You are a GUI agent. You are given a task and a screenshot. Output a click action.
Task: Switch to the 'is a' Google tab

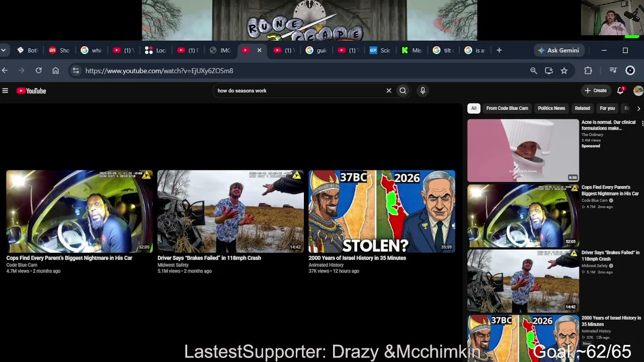pyautogui.click(x=475, y=50)
